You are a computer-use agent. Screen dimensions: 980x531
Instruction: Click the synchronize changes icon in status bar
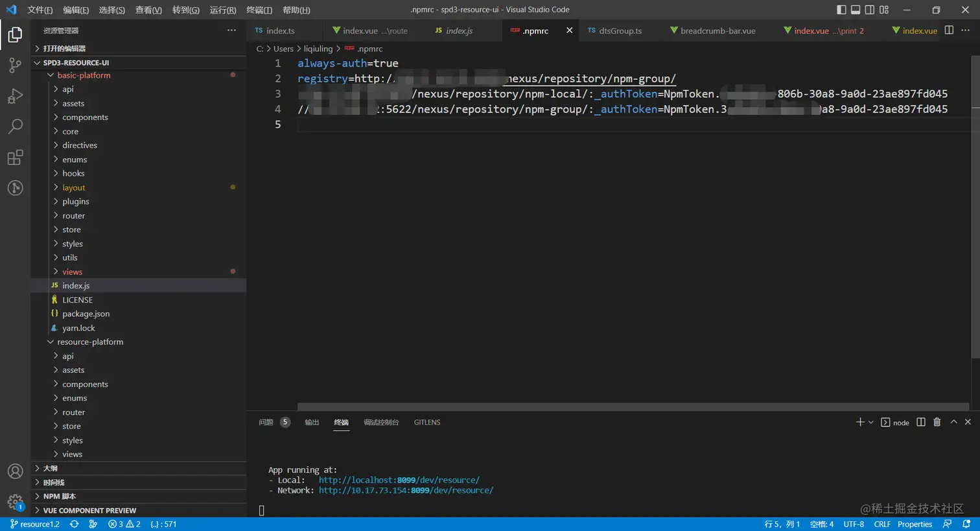tap(75, 524)
